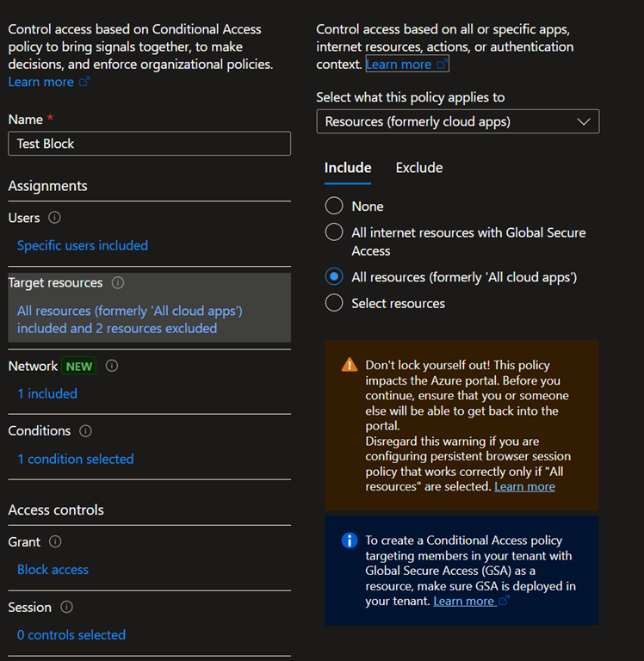644x661 pixels.
Task: Select the None radio button
Action: pyautogui.click(x=333, y=207)
